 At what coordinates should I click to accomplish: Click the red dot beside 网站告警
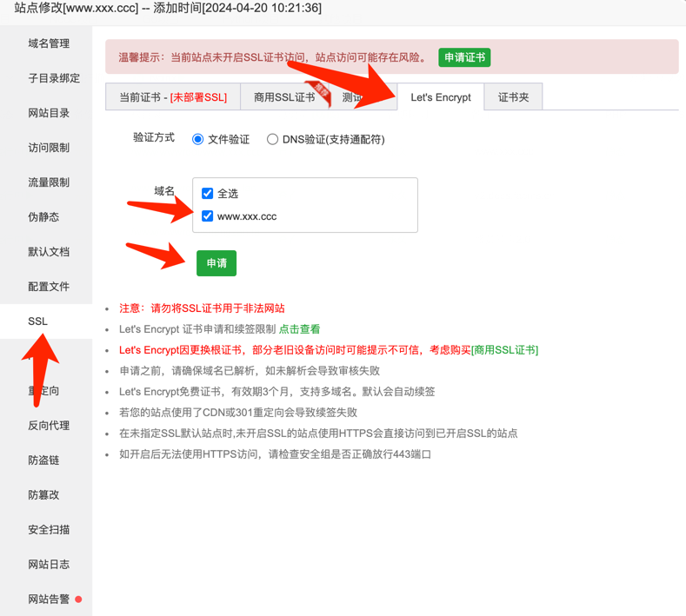point(78,599)
